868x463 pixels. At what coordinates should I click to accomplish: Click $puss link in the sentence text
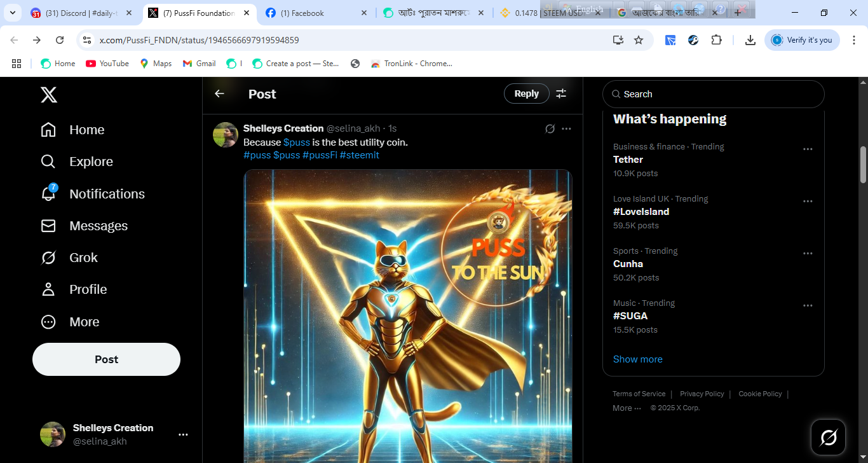pos(297,142)
